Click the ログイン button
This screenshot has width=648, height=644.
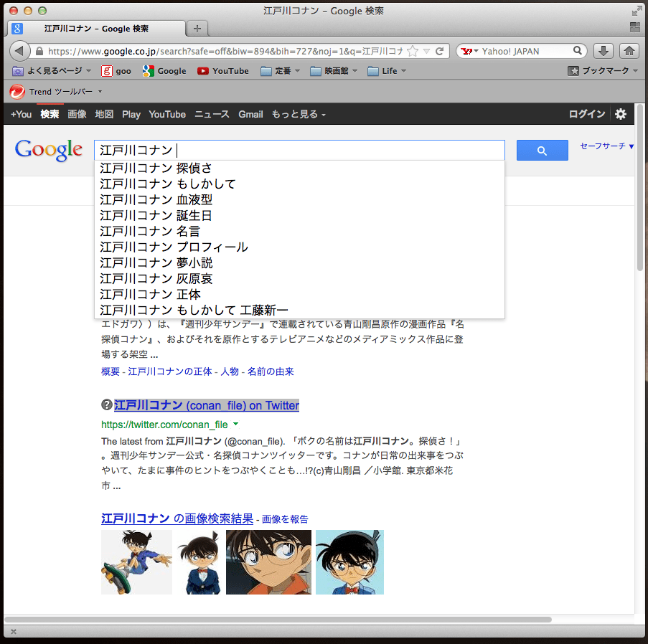point(587,114)
